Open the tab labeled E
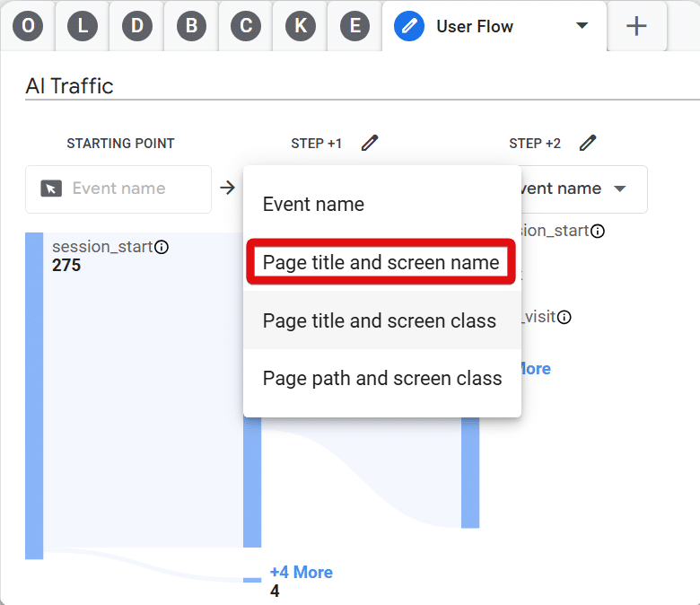Viewport: 700px width, 605px height. (x=354, y=26)
